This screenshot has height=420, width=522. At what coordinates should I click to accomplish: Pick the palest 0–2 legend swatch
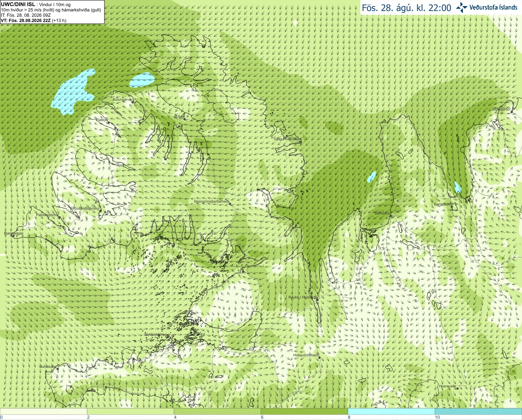pos(44,411)
